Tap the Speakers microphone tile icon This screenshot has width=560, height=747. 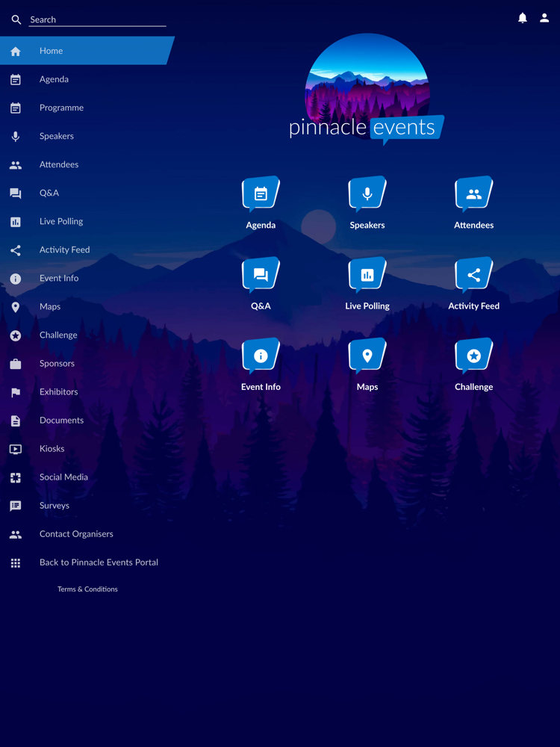[x=367, y=194]
